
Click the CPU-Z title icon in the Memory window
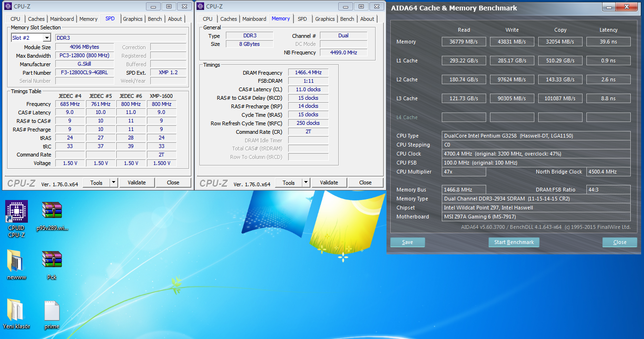point(200,6)
